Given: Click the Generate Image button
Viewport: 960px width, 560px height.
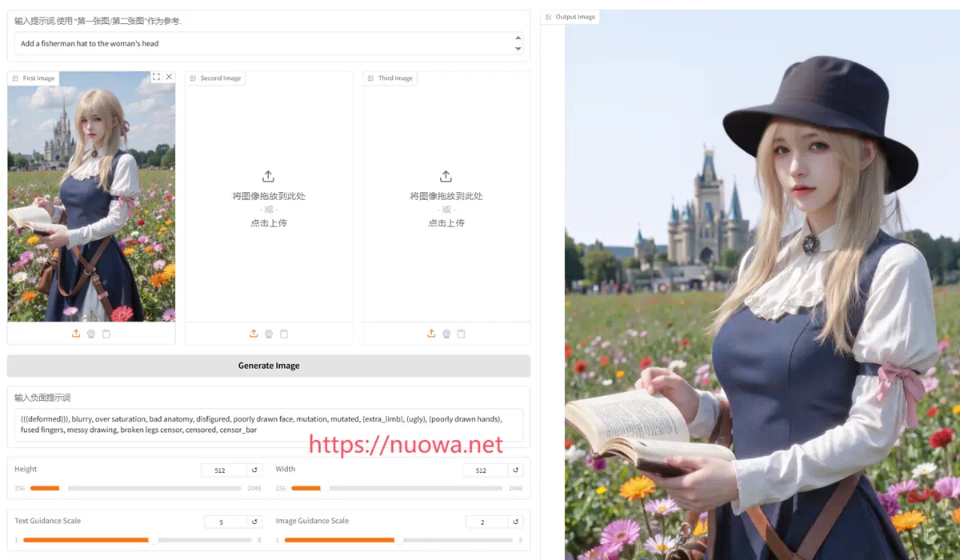Looking at the screenshot, I should 269,366.
